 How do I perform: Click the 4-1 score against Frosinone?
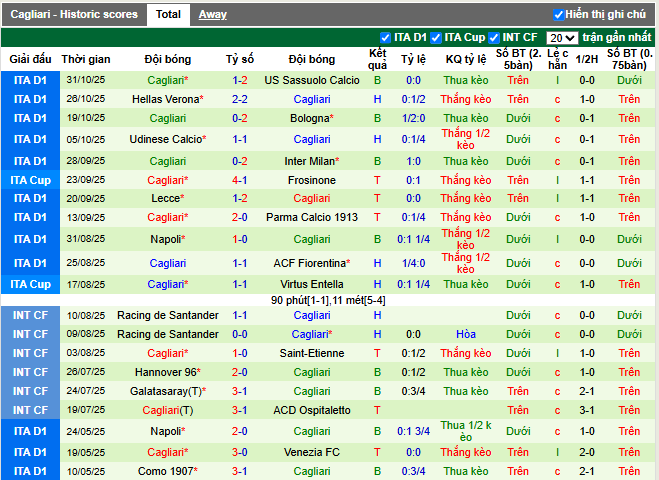pyautogui.click(x=240, y=180)
